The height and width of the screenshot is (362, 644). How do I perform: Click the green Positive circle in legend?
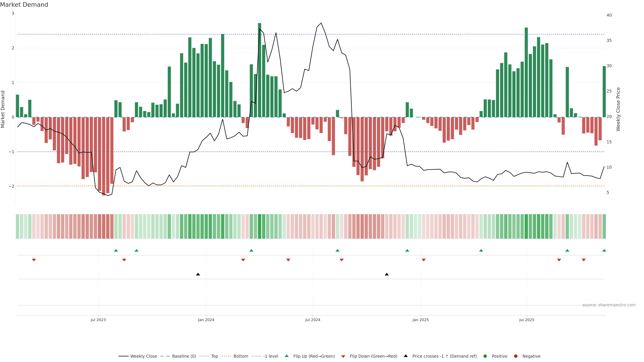coord(485,356)
